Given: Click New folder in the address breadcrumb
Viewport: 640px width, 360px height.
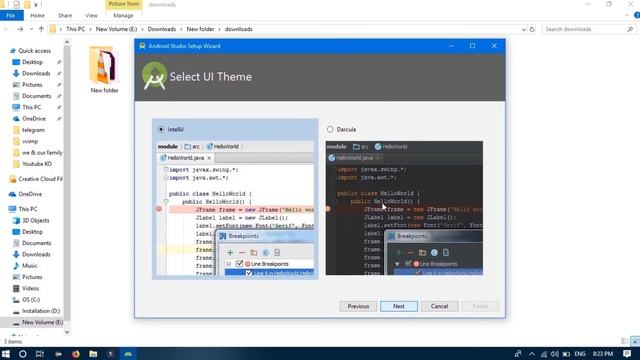Looking at the screenshot, I should [200, 29].
